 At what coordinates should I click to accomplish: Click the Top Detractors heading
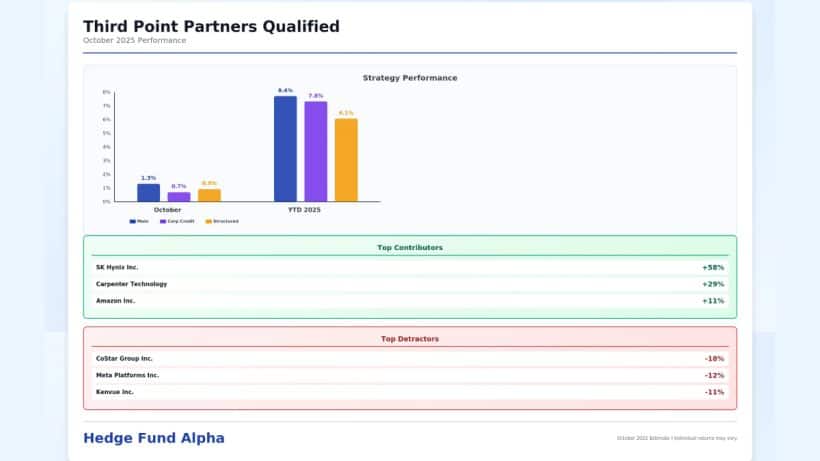(x=410, y=339)
